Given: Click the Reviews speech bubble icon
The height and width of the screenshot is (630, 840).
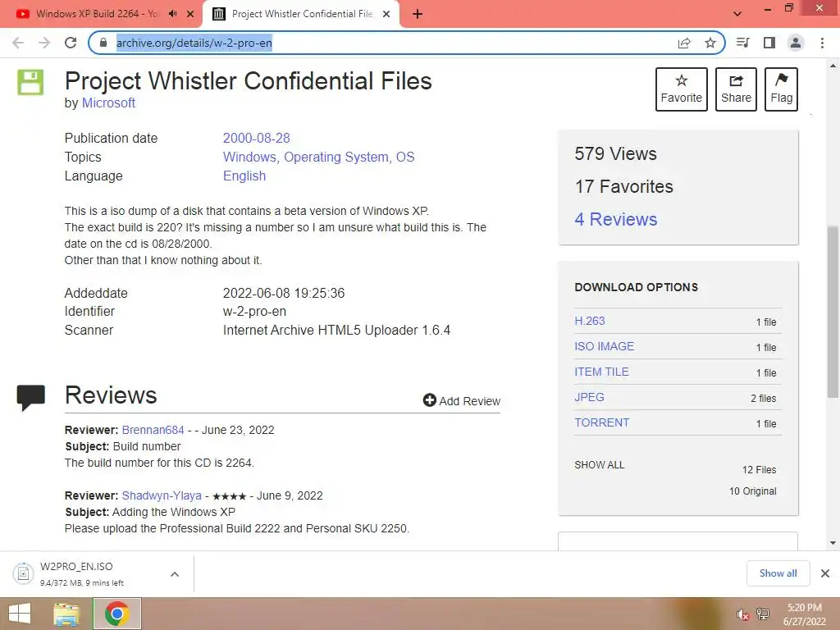Looking at the screenshot, I should (30, 398).
